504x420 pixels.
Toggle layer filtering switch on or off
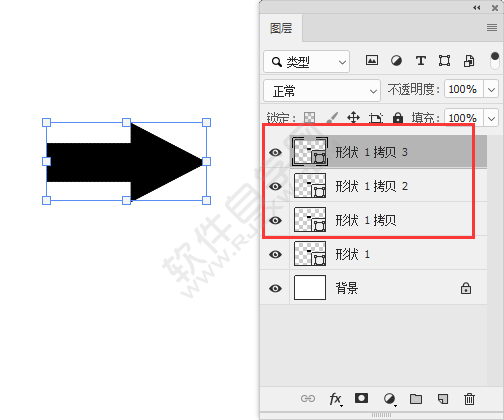coord(495,60)
